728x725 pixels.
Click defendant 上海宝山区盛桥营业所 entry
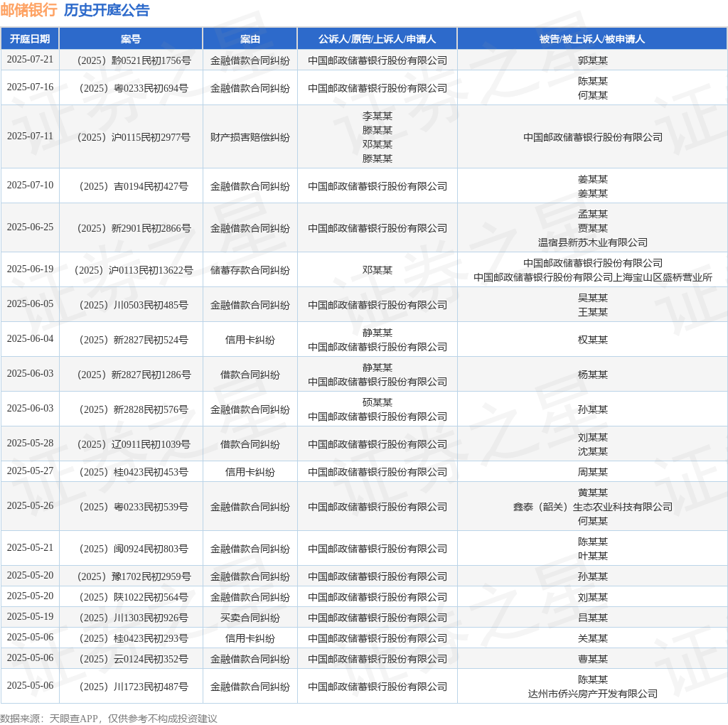pyautogui.click(x=592, y=277)
